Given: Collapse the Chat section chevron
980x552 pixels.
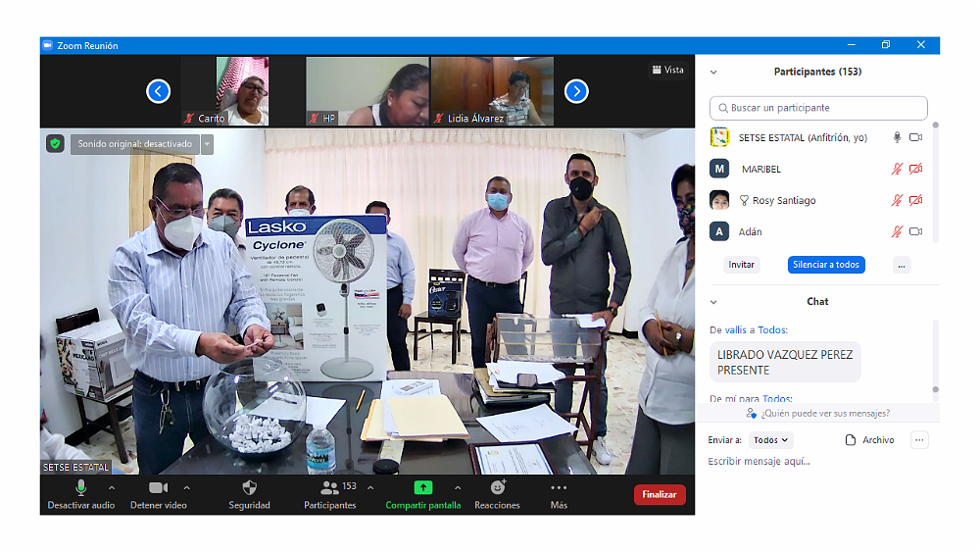Looking at the screenshot, I should 713,302.
